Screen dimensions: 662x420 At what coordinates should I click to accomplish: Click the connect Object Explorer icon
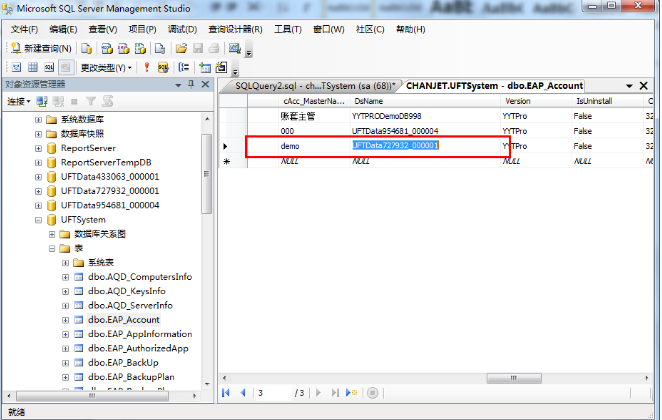(42, 101)
